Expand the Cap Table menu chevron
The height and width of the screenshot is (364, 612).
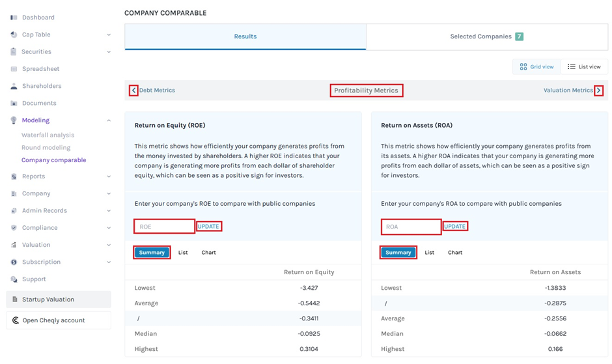tap(109, 35)
